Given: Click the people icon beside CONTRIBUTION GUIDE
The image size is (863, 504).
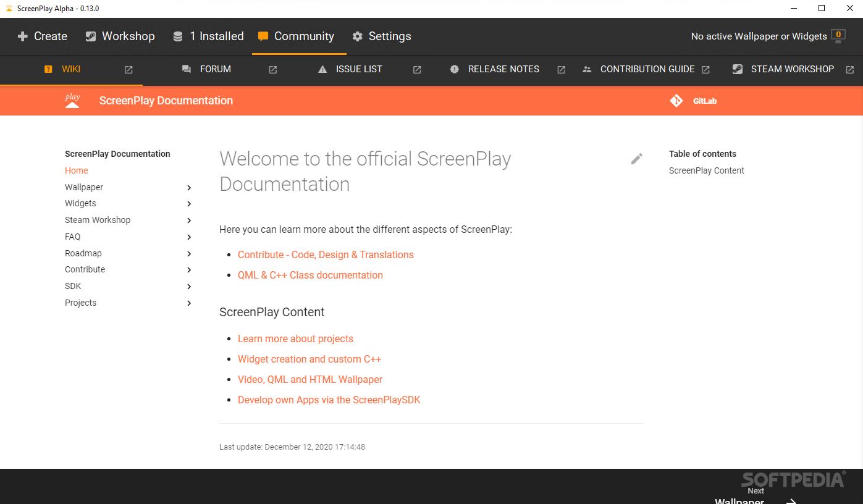Looking at the screenshot, I should [x=587, y=69].
